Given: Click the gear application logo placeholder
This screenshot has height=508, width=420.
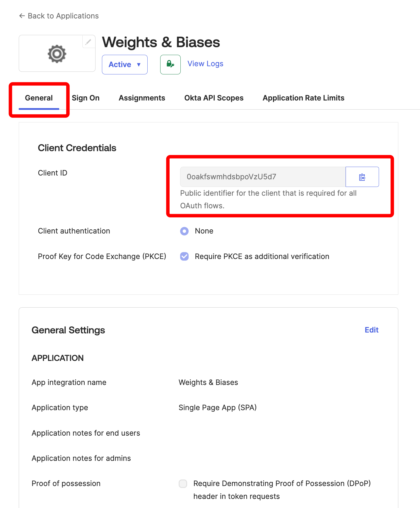Looking at the screenshot, I should point(57,54).
